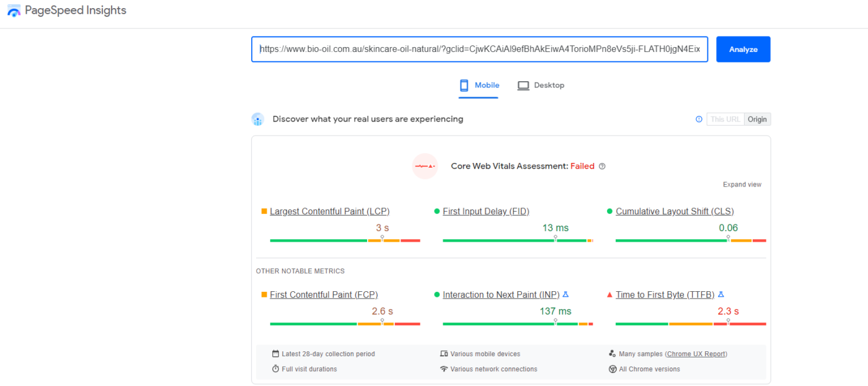
Task: Toggle data view to Origin
Action: coord(757,119)
